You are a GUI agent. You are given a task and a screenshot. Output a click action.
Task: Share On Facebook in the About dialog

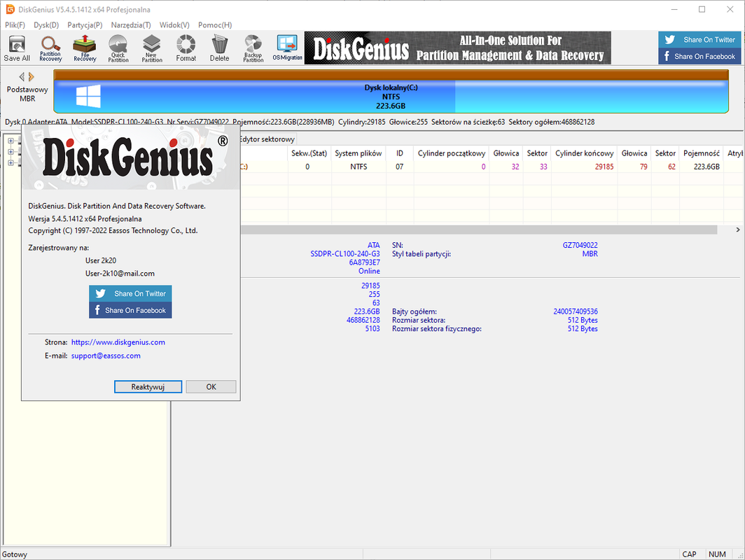pos(130,310)
